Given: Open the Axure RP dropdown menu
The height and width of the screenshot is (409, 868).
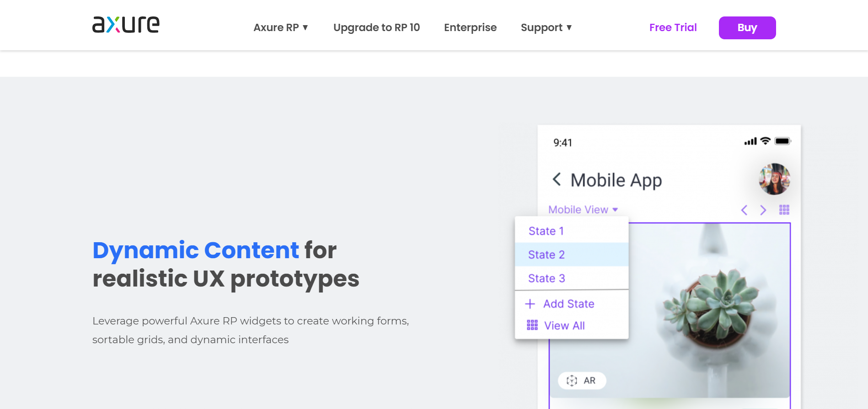Looking at the screenshot, I should click(x=281, y=27).
